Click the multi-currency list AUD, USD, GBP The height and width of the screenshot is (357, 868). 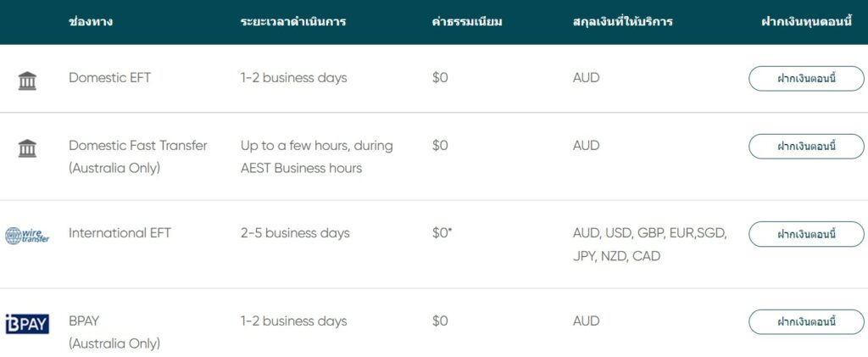click(x=650, y=243)
